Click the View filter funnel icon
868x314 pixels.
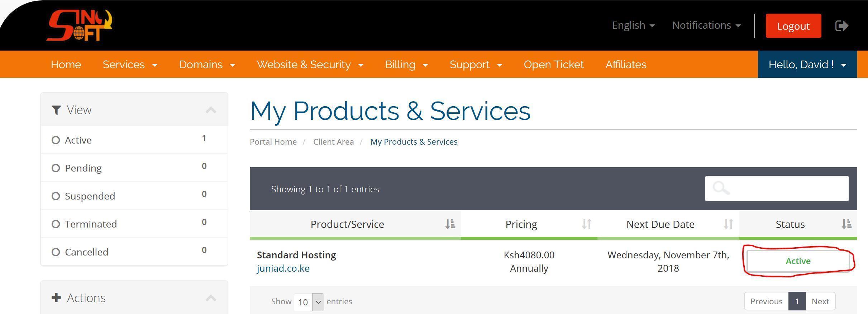point(56,110)
